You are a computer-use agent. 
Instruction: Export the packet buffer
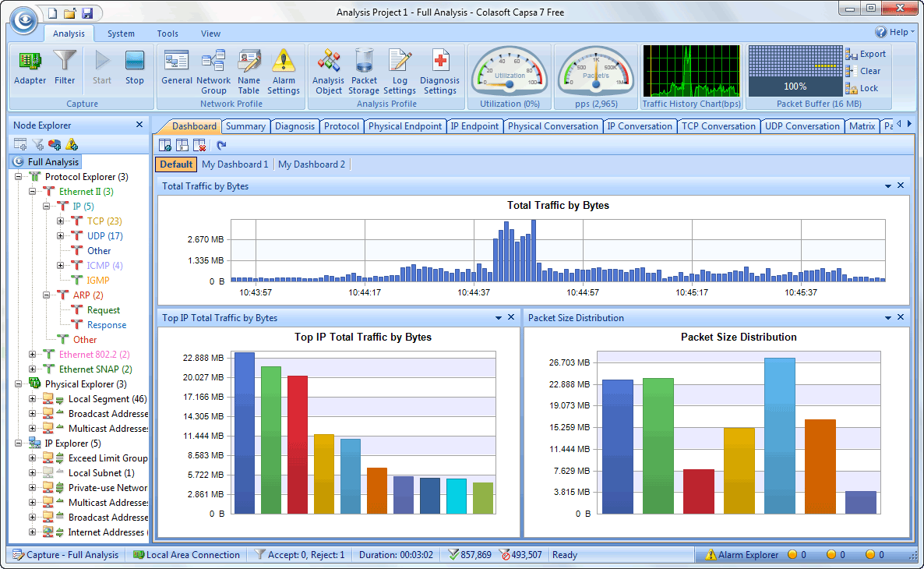[x=866, y=55]
